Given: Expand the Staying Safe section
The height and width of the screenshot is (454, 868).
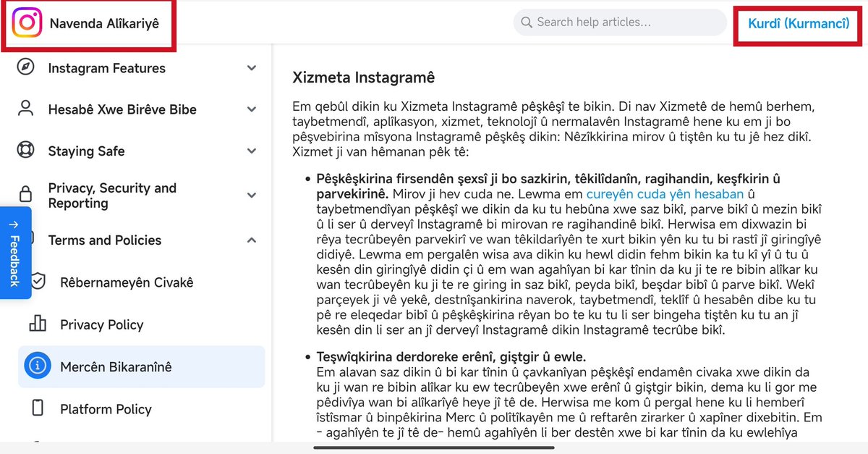Looking at the screenshot, I should 252,151.
